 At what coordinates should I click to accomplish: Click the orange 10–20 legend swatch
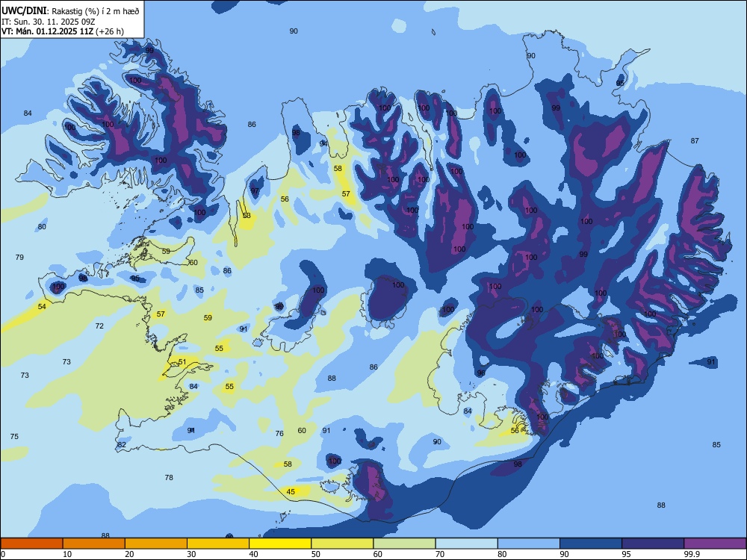[94, 544]
